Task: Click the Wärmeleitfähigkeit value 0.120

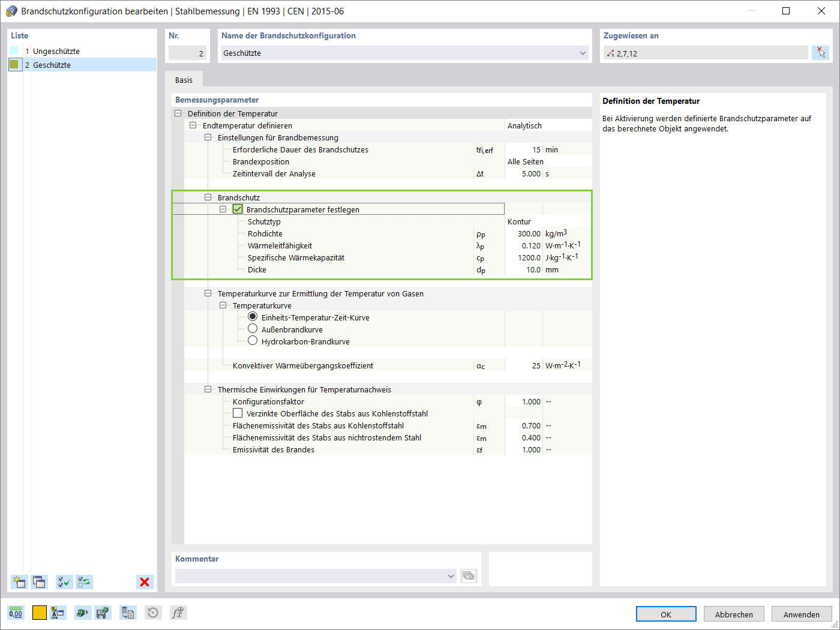Action: click(x=524, y=245)
